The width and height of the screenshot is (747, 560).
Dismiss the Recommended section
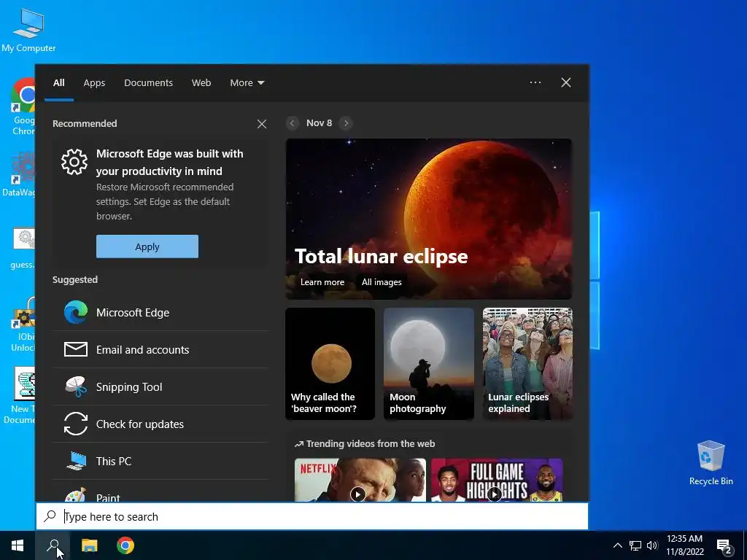tap(262, 124)
